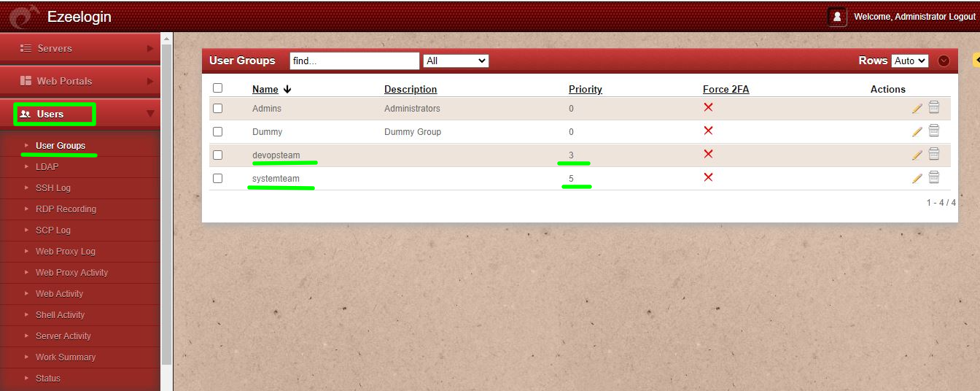Click the devopsteam group name cell
The height and width of the screenshot is (391, 980).
pos(276,155)
